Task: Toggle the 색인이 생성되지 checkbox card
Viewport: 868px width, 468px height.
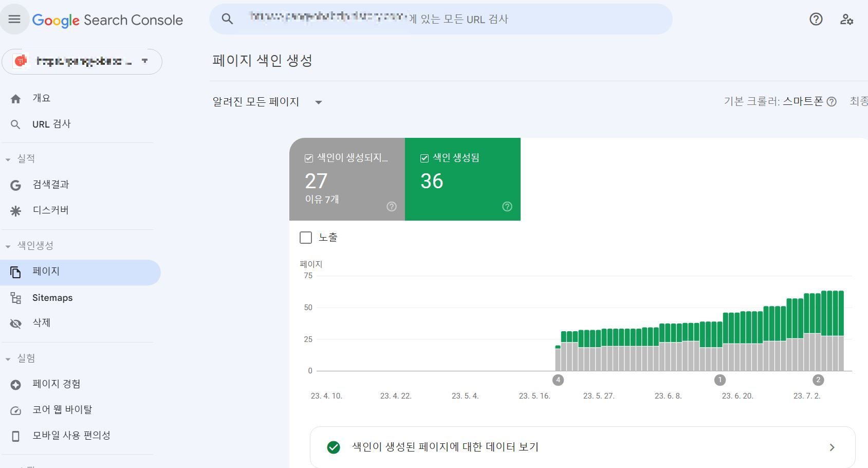Action: (309, 158)
